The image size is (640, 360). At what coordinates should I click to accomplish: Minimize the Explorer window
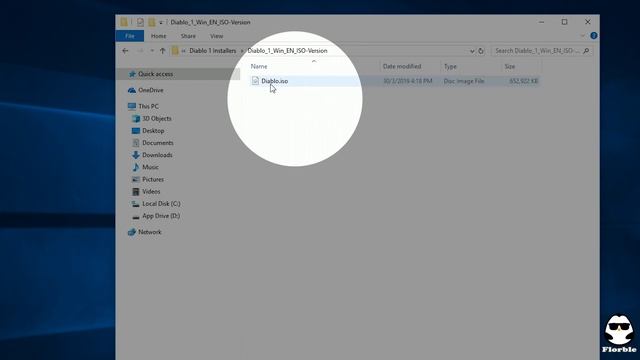(541, 22)
